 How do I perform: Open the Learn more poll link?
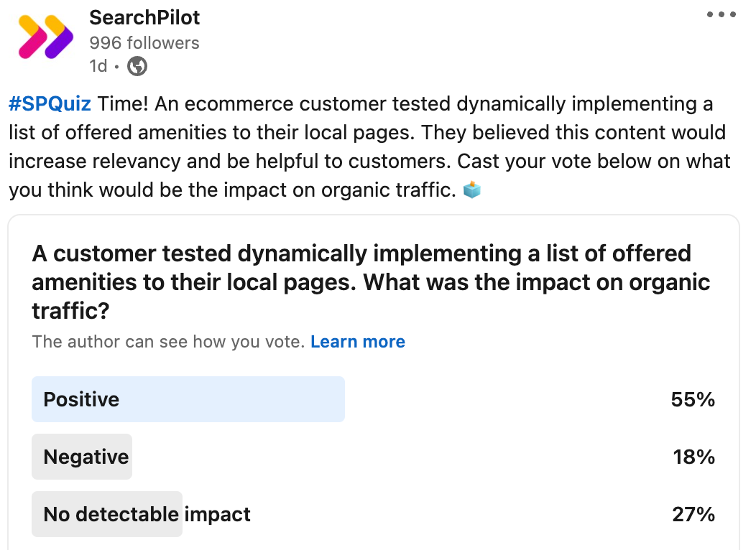[x=358, y=342]
